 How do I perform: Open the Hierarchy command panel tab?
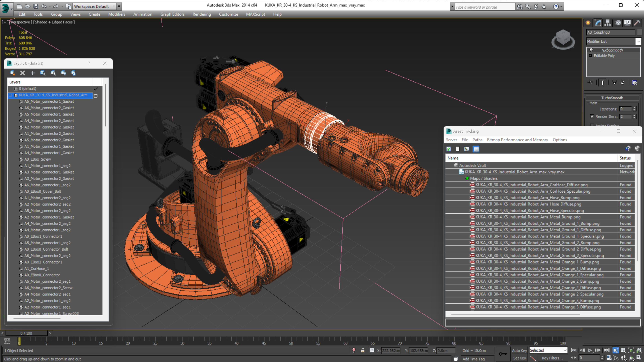pos(607,23)
